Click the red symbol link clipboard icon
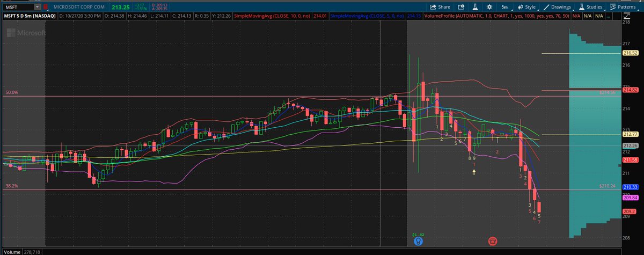Viewport: 644px width, 255px height. tap(46, 7)
